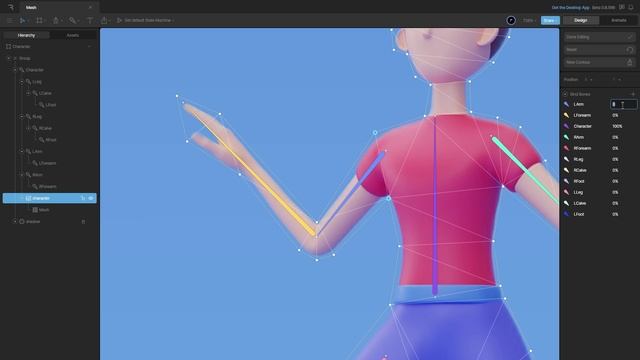
Task: Click the blue Share button
Action: [x=550, y=20]
